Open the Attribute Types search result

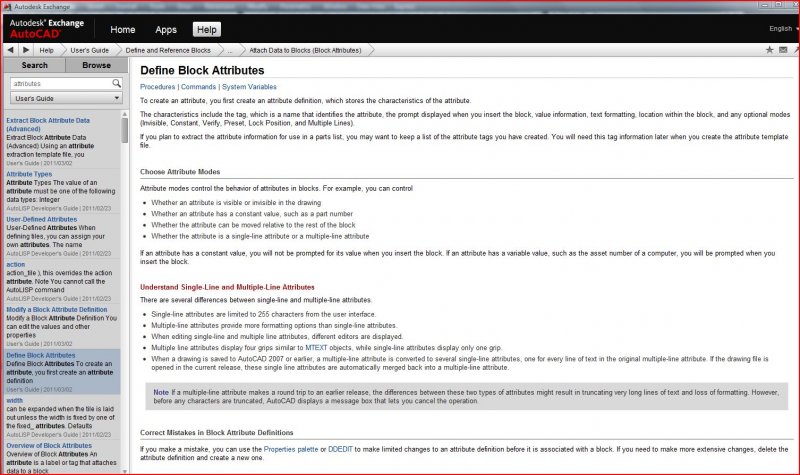[x=29, y=174]
